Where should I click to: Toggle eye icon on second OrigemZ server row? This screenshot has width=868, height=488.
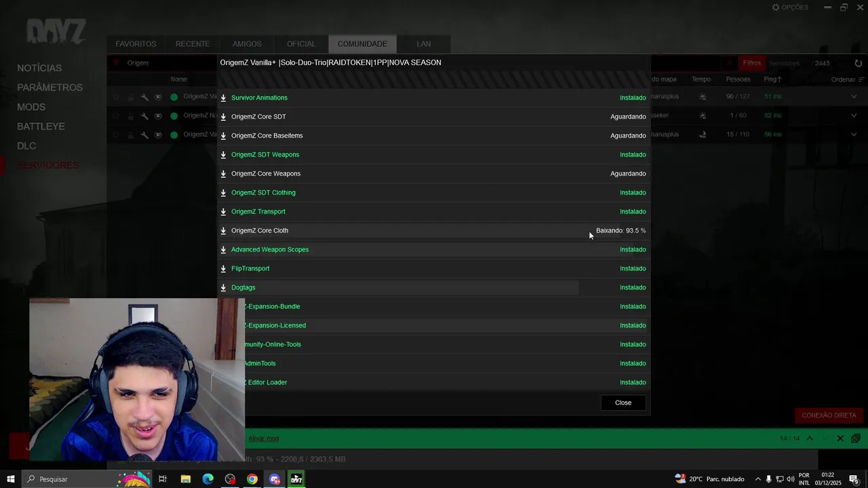click(x=158, y=116)
